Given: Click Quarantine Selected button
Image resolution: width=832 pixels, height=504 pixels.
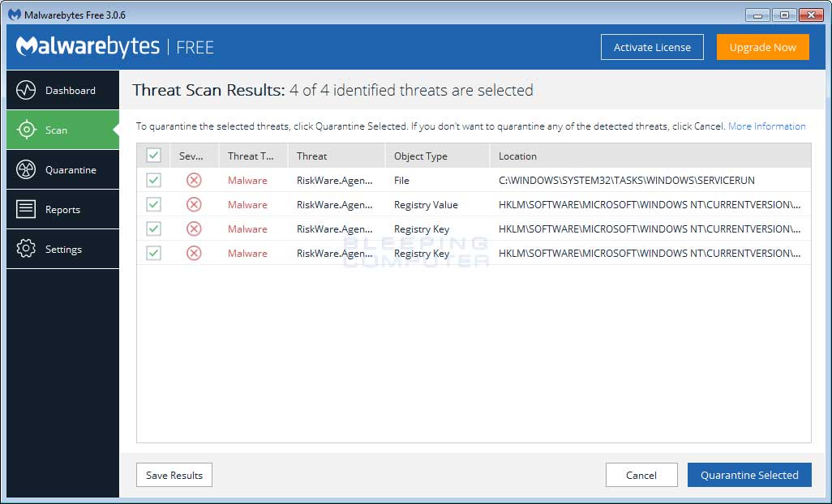Looking at the screenshot, I should 749,476.
